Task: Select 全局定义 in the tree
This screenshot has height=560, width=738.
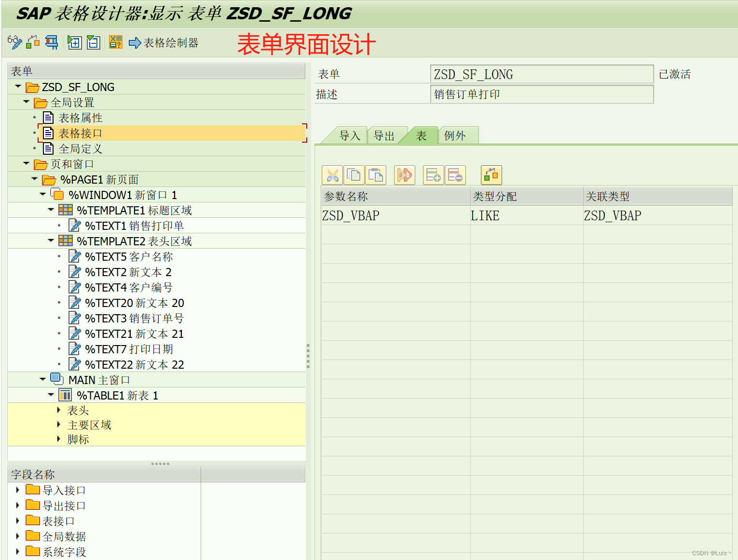Action: pos(81,149)
